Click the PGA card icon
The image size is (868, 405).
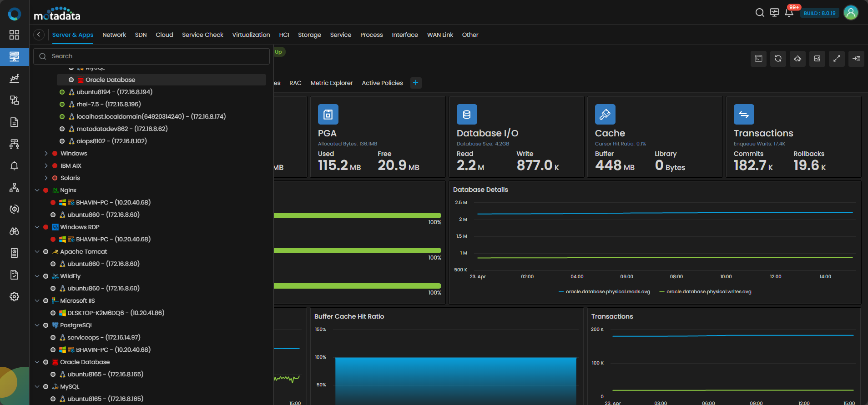(x=328, y=115)
